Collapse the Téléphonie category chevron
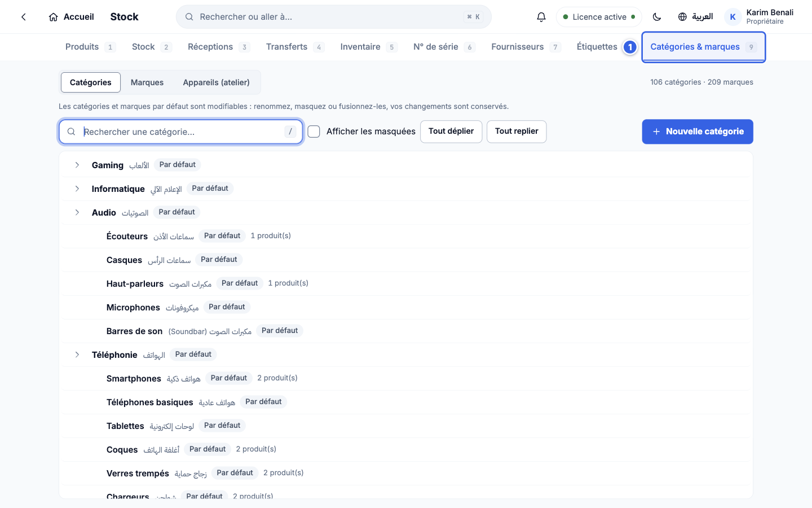 [x=77, y=354]
